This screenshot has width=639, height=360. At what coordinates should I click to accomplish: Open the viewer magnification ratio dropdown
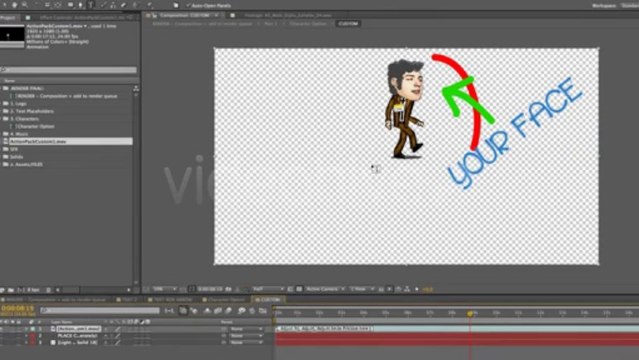[165, 289]
